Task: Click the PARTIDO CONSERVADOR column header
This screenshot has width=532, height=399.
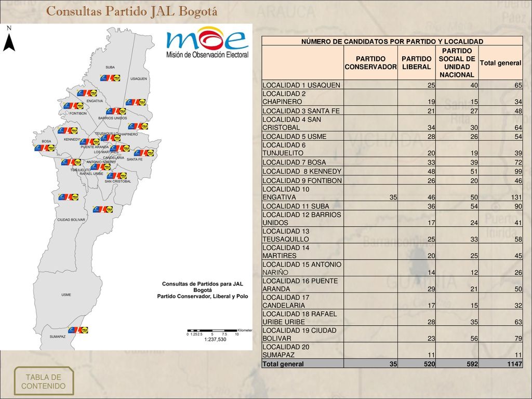Action: [x=370, y=63]
